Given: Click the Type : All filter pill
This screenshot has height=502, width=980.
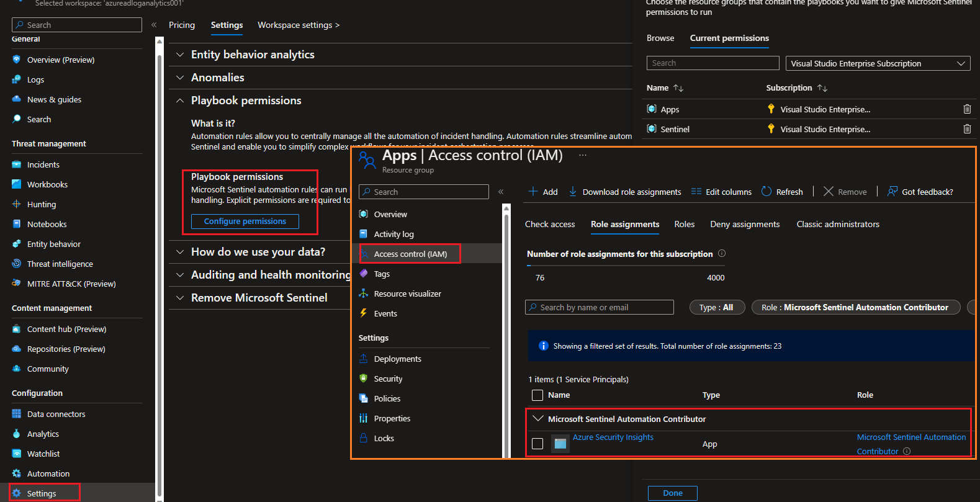Looking at the screenshot, I should click(716, 307).
